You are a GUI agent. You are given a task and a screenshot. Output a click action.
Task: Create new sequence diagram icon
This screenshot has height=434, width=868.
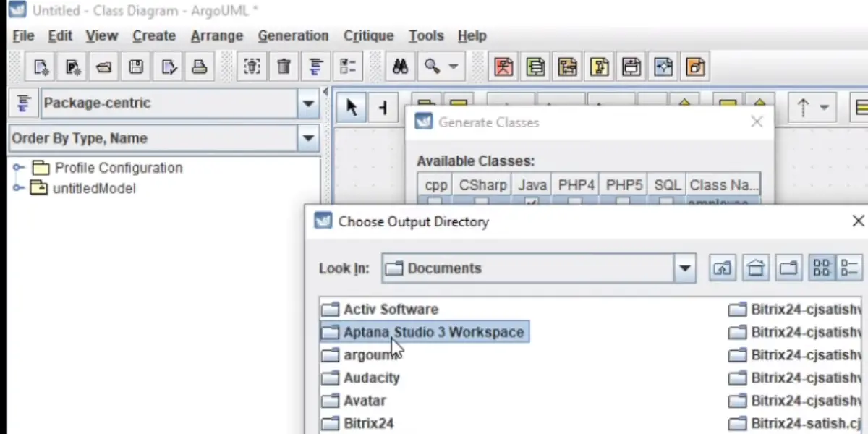coord(567,67)
